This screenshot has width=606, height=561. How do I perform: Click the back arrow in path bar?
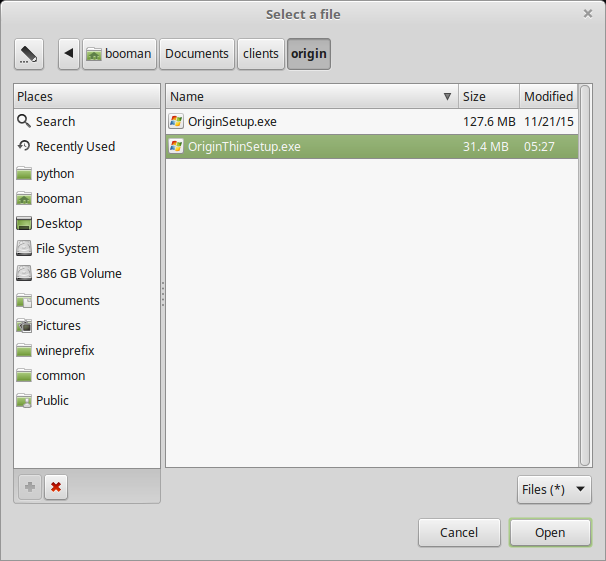click(69, 54)
